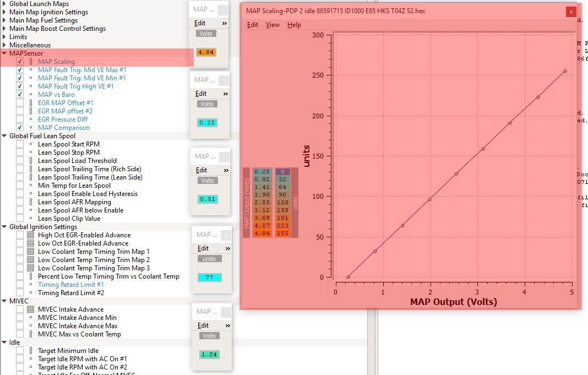Select the orange 4.84 Volts value cell
588x375 pixels.
point(206,52)
